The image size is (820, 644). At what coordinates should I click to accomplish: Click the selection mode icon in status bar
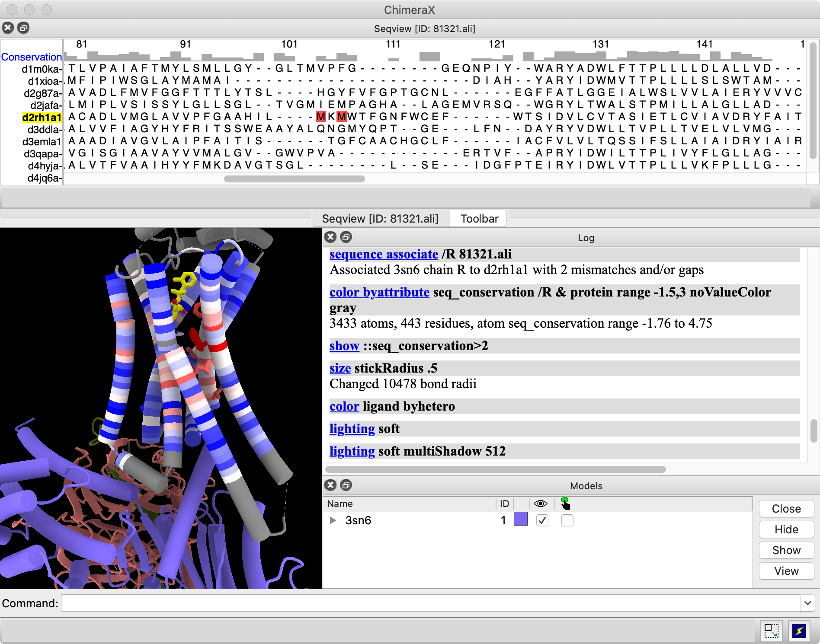[772, 631]
